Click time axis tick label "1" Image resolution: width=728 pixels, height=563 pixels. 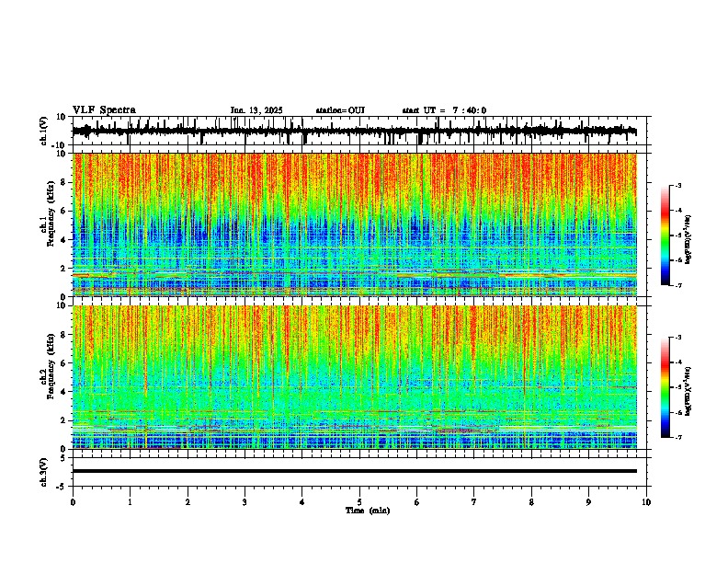click(130, 502)
